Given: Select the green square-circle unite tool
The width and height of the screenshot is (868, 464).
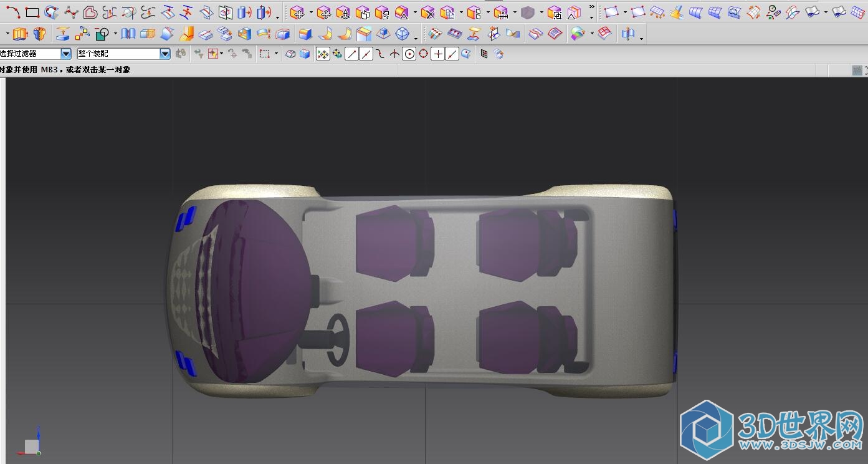Looking at the screenshot, I should coord(102,34).
